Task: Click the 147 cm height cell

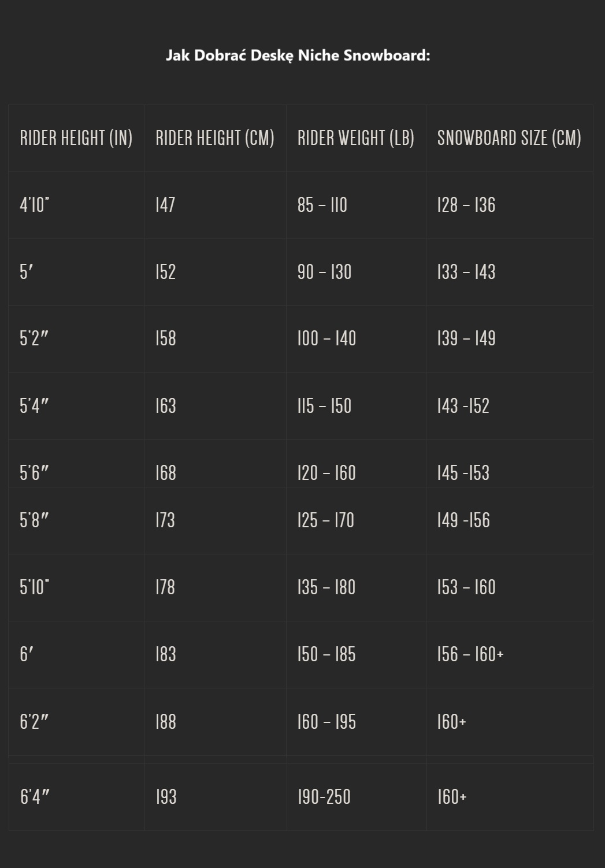Action: [165, 205]
